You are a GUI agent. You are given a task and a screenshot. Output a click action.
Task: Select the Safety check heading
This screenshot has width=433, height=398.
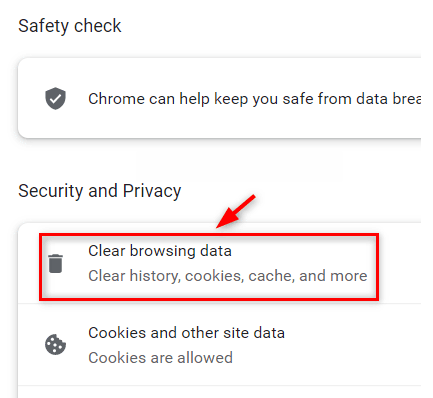pos(70,26)
